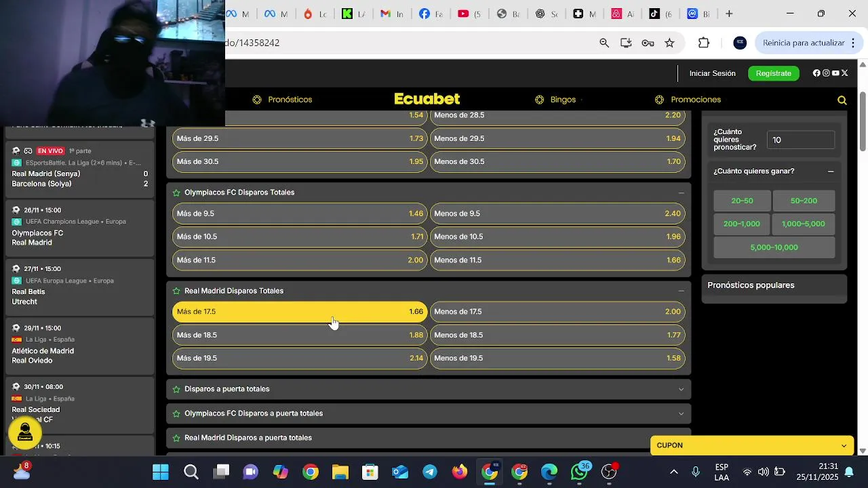Select Menos de 17.5 at 2.00
868x488 pixels.
[557, 312]
